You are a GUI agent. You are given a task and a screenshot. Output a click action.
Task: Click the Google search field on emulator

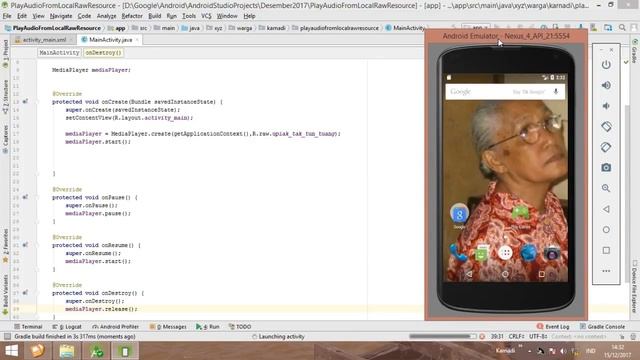point(505,91)
